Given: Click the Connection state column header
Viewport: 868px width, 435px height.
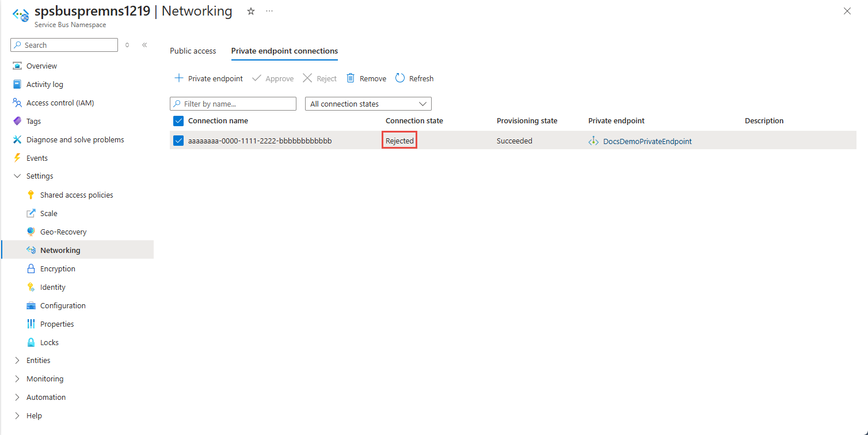Looking at the screenshot, I should 414,121.
